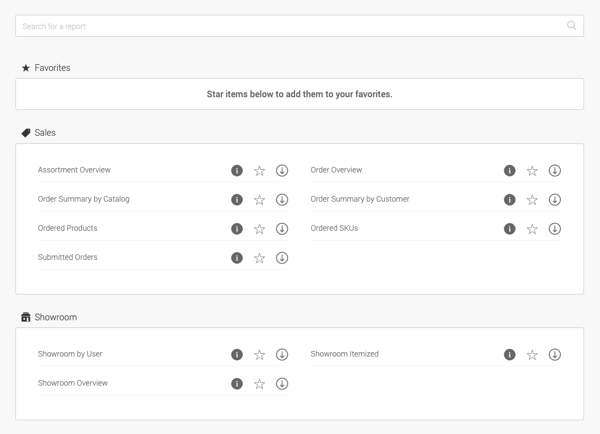Open info for Showroom by User
The width and height of the screenshot is (600, 434).
(237, 354)
